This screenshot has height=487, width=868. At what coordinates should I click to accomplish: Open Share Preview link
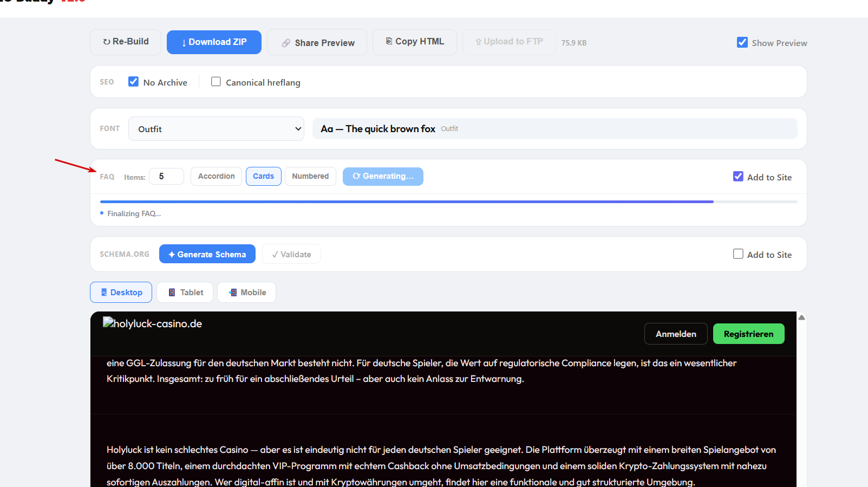[317, 42]
